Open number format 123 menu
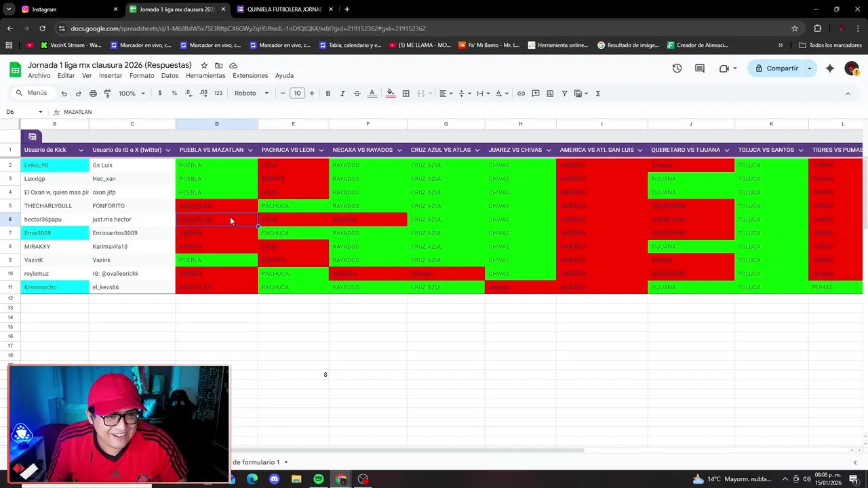The height and width of the screenshot is (488, 868). click(218, 94)
